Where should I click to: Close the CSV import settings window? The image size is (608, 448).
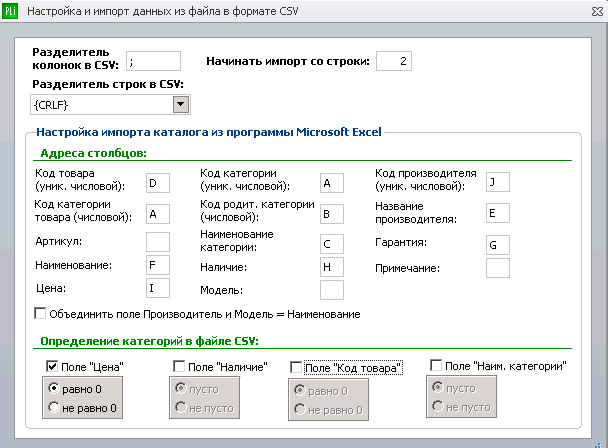pyautogui.click(x=598, y=12)
